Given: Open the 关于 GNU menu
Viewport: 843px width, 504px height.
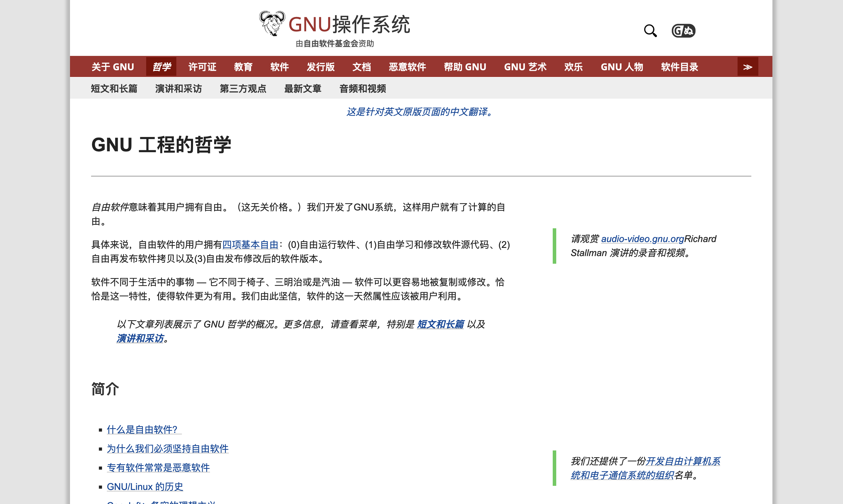Looking at the screenshot, I should pos(113,66).
